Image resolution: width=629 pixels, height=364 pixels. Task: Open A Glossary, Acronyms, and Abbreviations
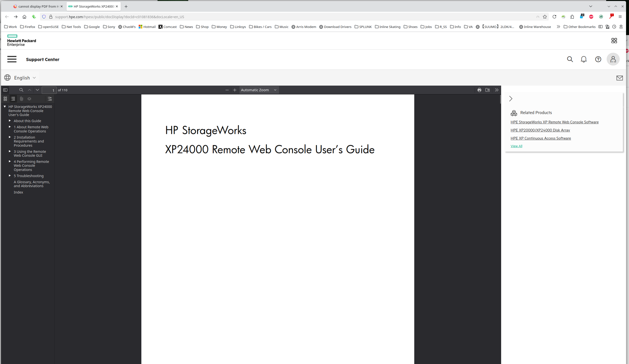coord(32,184)
